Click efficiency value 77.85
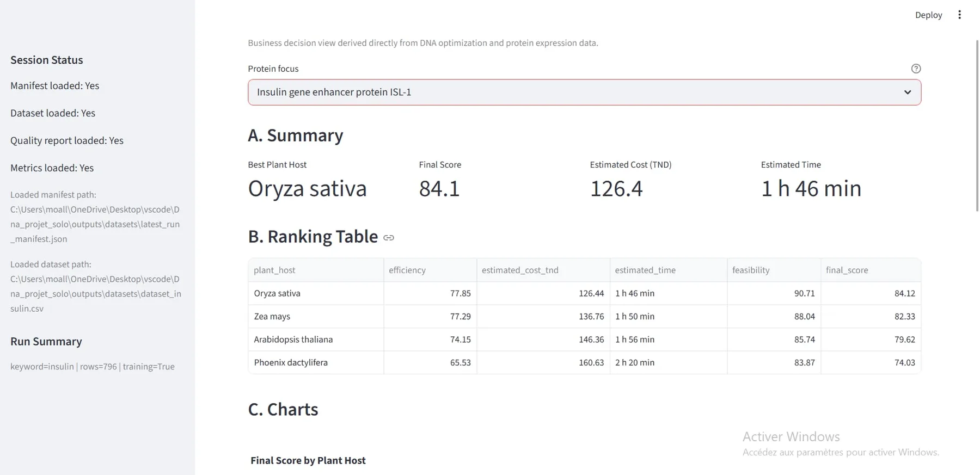 tap(430, 293)
